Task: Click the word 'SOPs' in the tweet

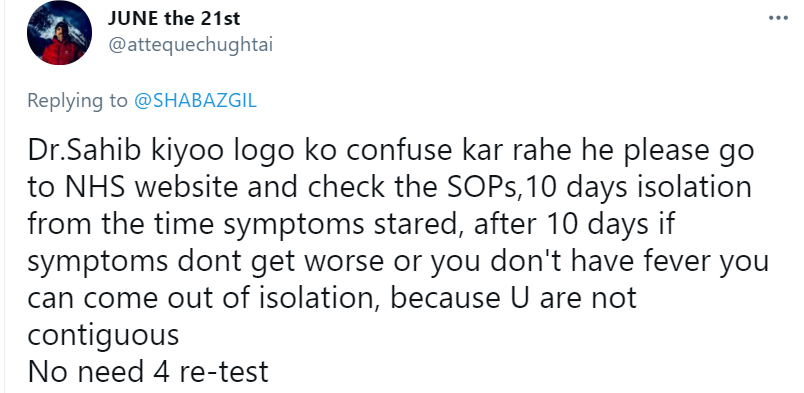Action: [481, 187]
